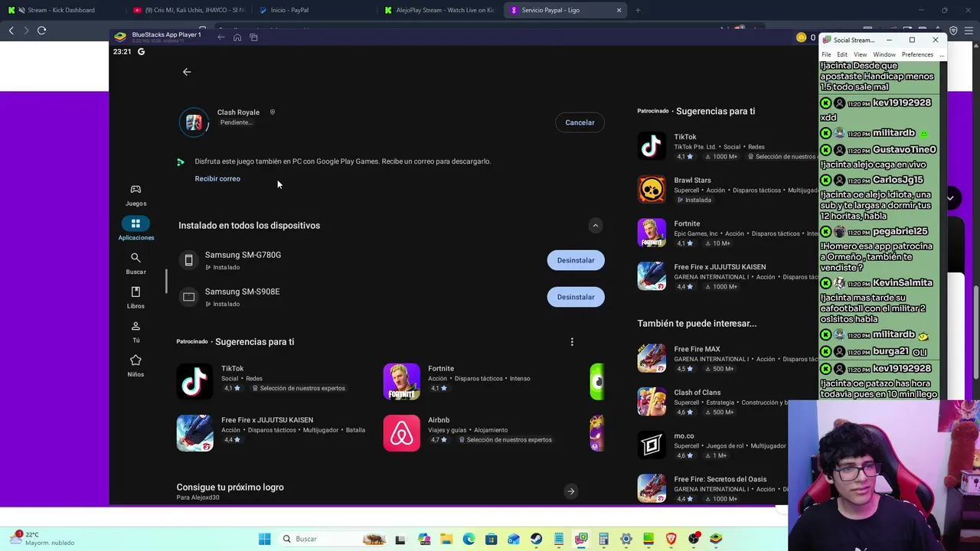This screenshot has width=980, height=551.
Task: Open the Tú profile section
Action: pyautogui.click(x=136, y=332)
